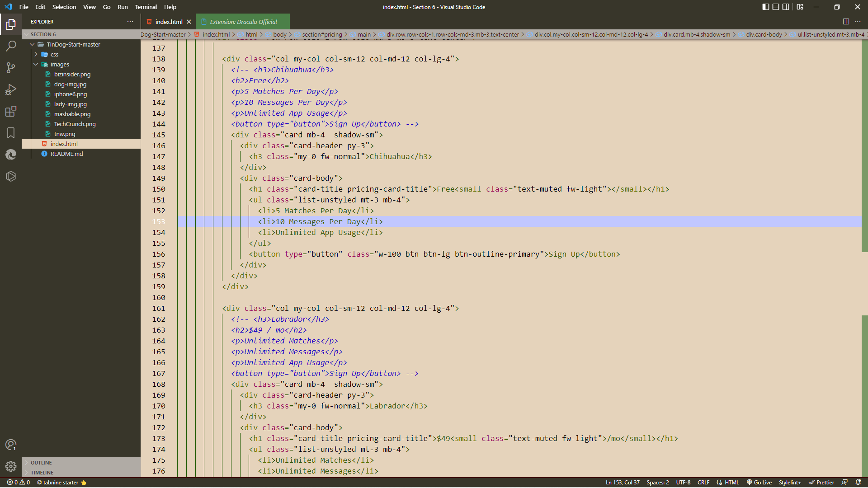Open the Run and Debug view

tap(11, 89)
